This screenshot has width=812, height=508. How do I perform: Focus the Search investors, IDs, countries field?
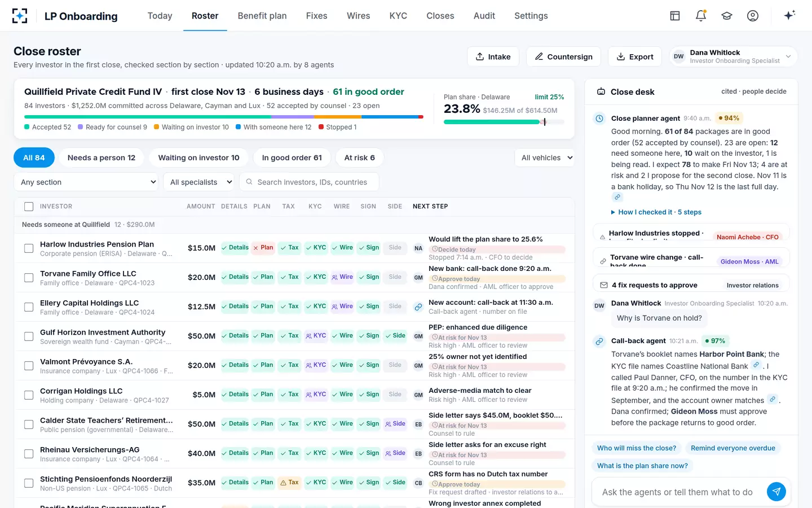coord(309,182)
